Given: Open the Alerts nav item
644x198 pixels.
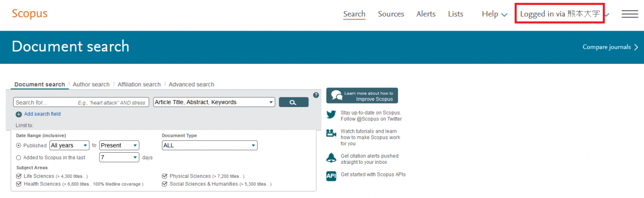Looking at the screenshot, I should click(x=426, y=14).
